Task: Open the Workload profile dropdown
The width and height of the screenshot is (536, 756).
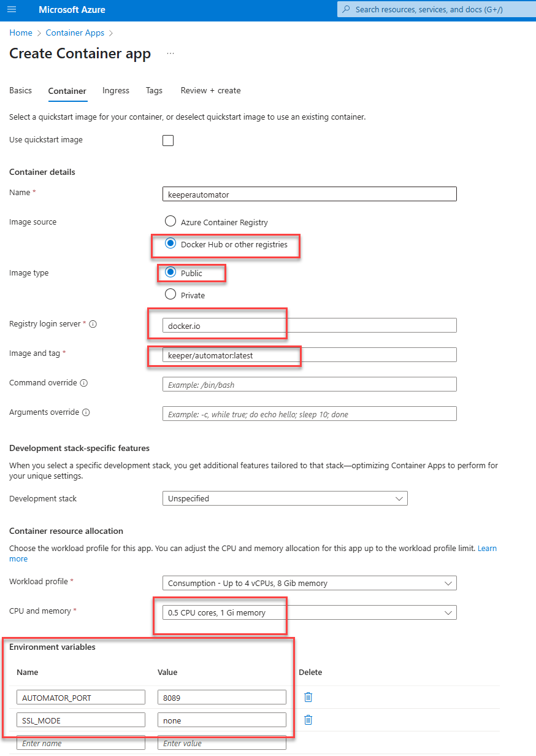Action: (309, 583)
